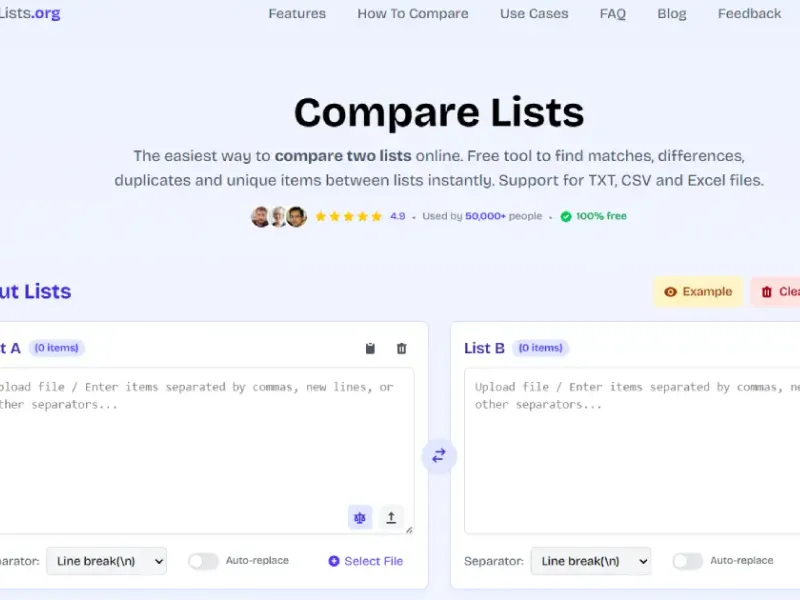Click the Select File button under List A
The height and width of the screenshot is (600, 800).
(x=364, y=561)
